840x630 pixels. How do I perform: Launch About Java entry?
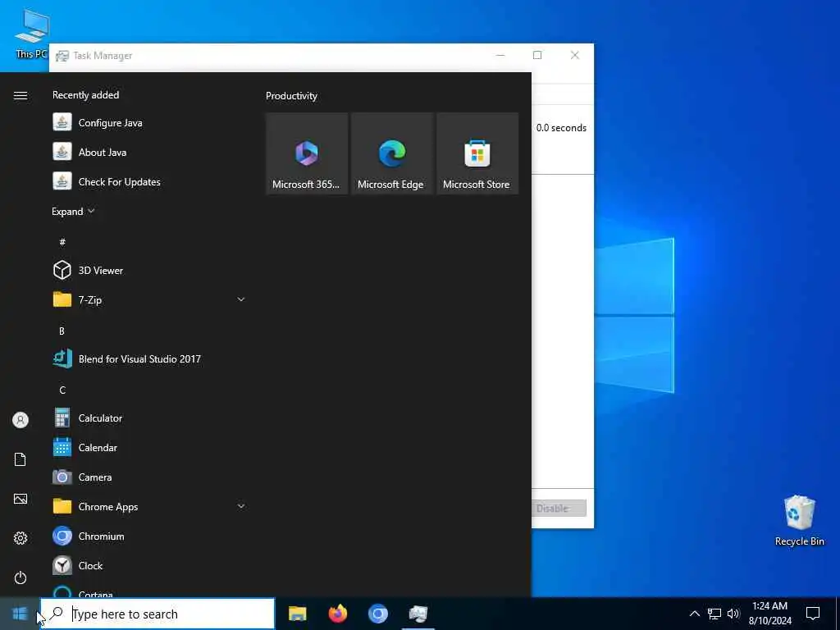[x=148, y=152]
